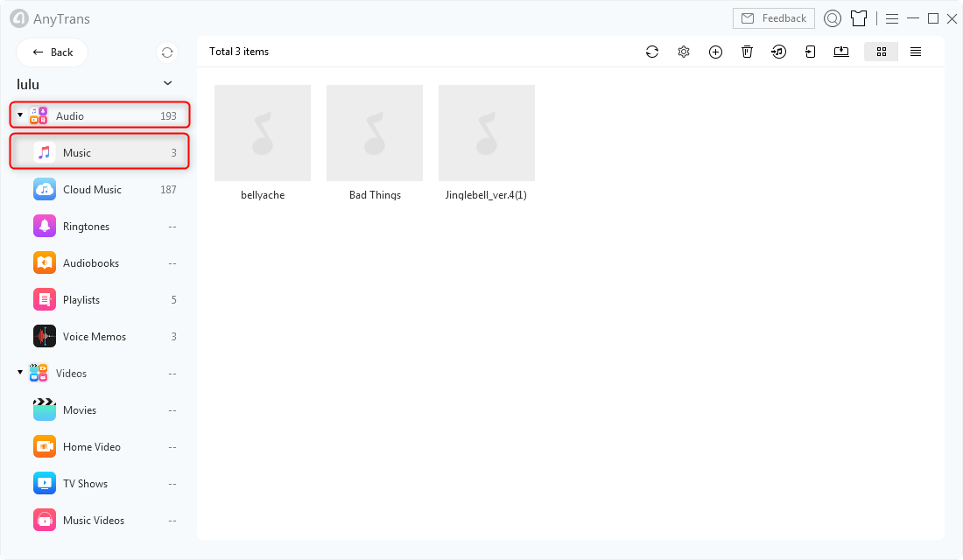Open the hamburger menu in title bar
The height and width of the screenshot is (560, 963).
click(x=892, y=19)
